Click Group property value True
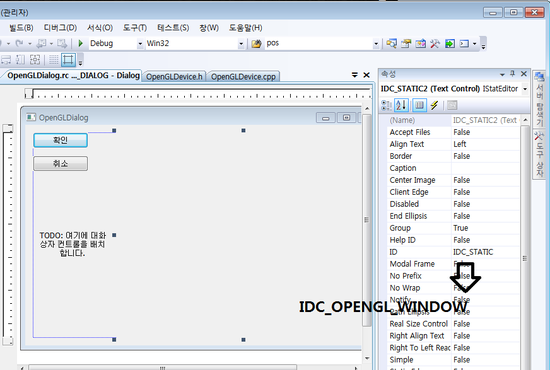This screenshot has width=550, height=370. click(x=485, y=228)
